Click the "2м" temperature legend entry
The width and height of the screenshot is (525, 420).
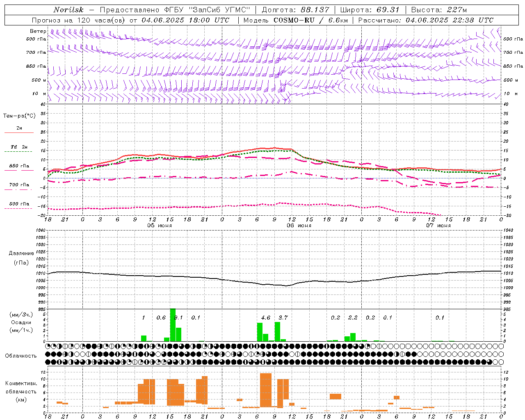[19, 128]
